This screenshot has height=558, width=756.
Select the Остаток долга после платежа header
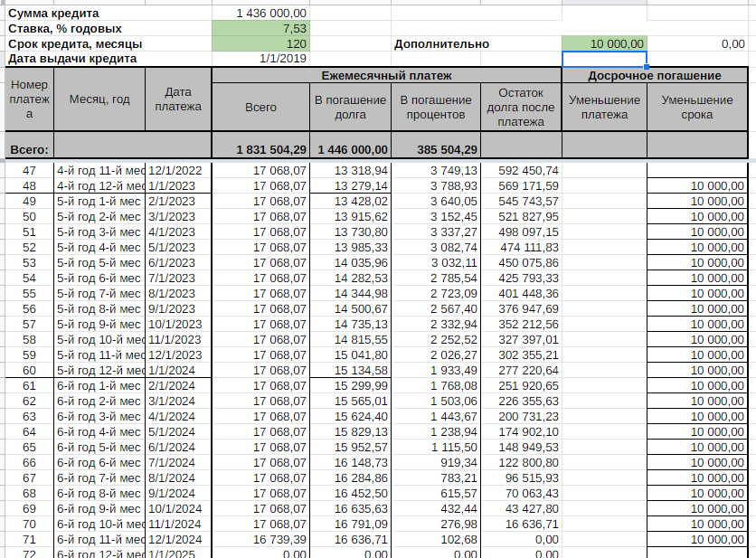519,108
